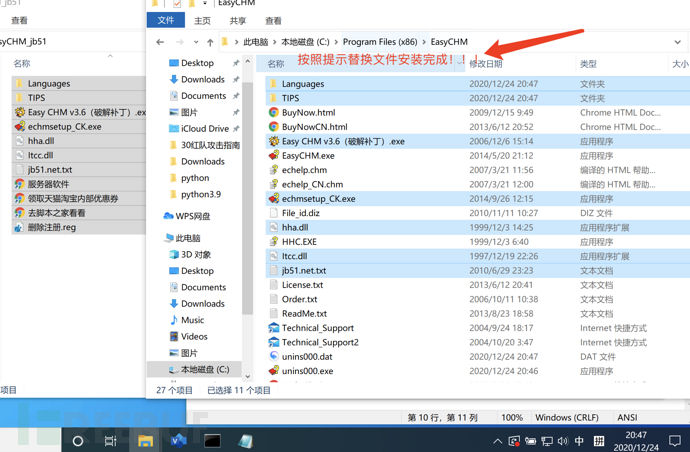Switch to the 共享 ribbon tab

click(238, 21)
